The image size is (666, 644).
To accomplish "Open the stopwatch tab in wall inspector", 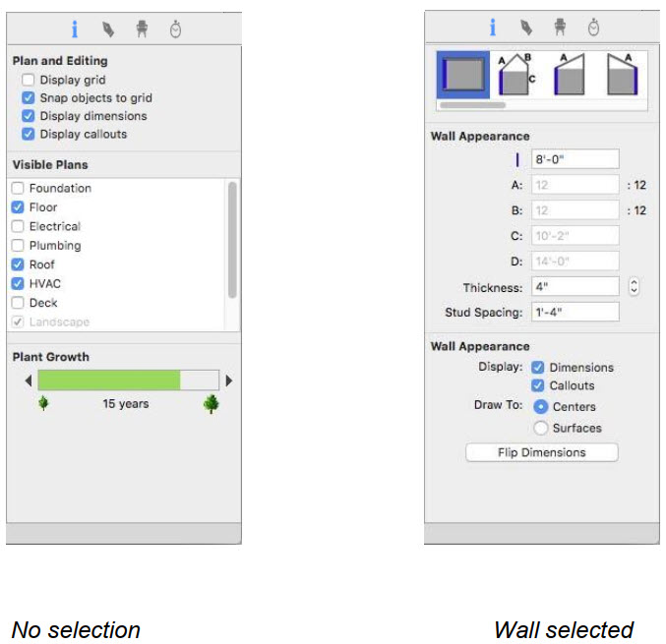I will point(593,28).
